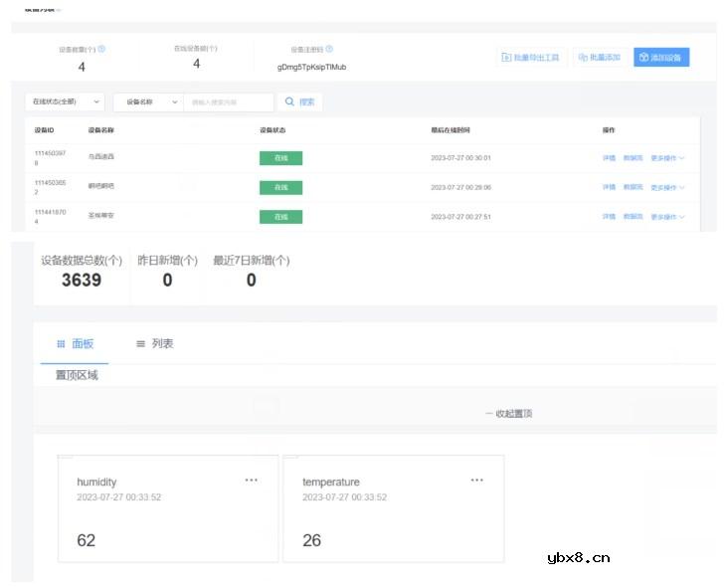This screenshot has height=588, width=725.
Task: Click the 批量导出工具 button
Action: pyautogui.click(x=531, y=58)
